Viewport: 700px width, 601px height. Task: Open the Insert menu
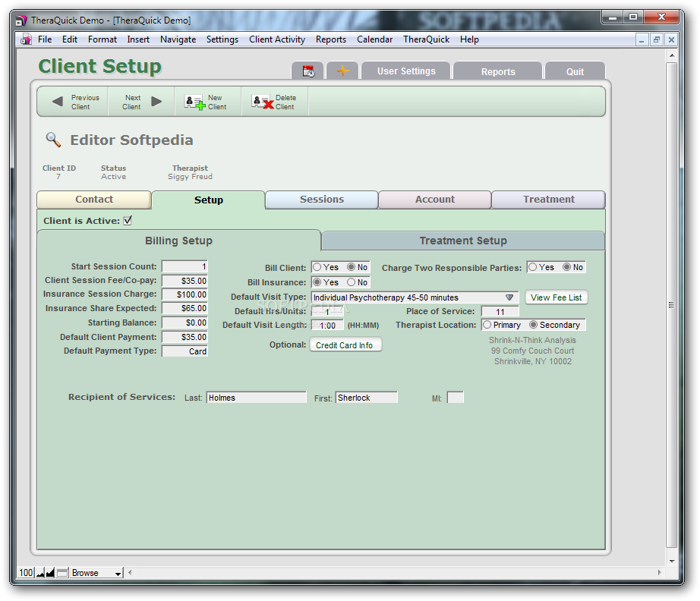point(138,39)
